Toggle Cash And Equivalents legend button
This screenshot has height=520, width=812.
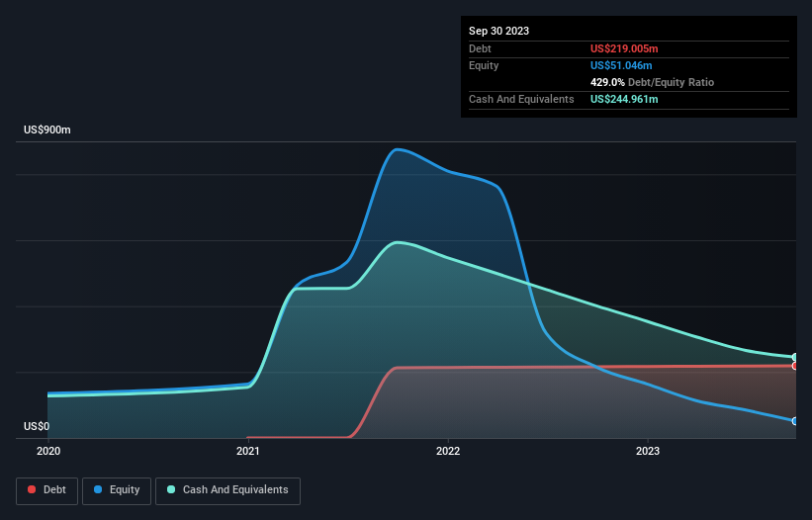pos(227,490)
